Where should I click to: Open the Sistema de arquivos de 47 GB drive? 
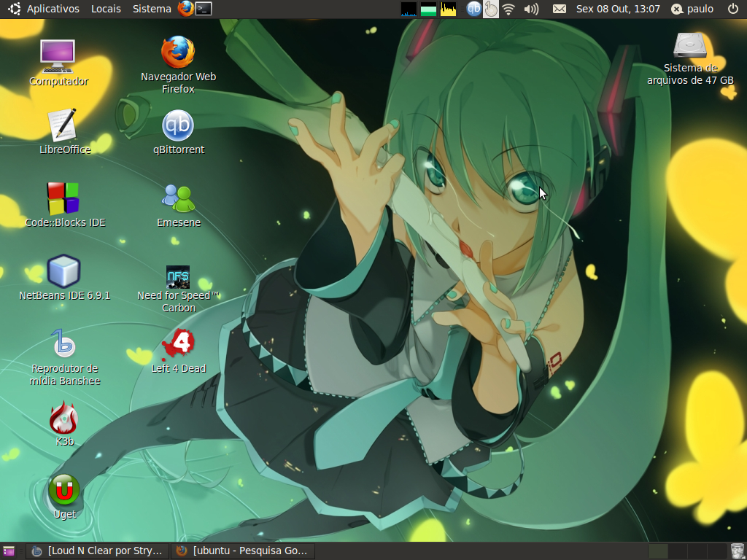coord(689,44)
